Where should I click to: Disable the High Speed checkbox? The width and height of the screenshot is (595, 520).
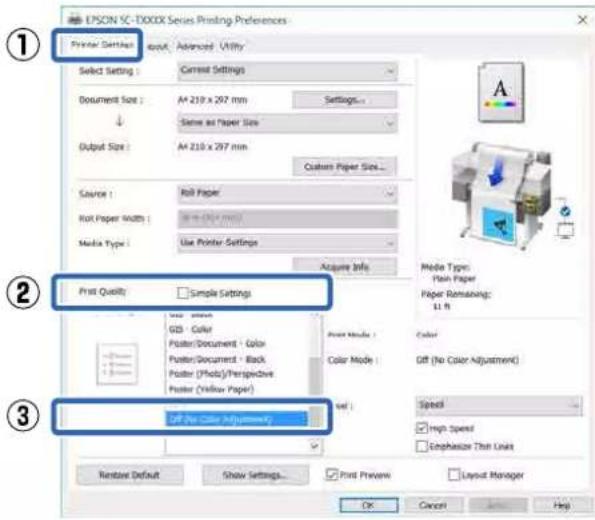[x=422, y=428]
